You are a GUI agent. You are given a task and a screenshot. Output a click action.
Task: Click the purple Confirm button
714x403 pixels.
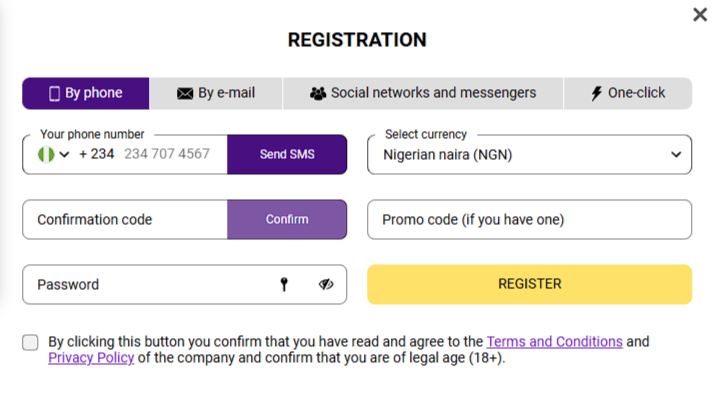point(287,219)
